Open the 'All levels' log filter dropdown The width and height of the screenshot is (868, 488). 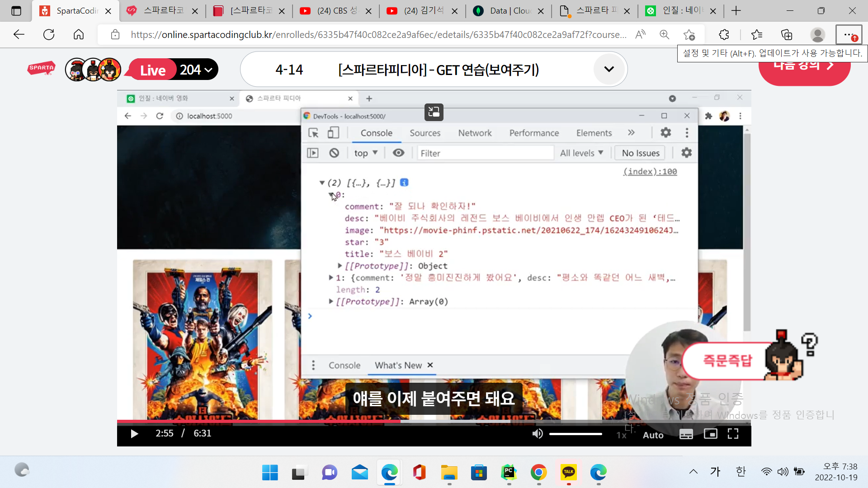[581, 153]
